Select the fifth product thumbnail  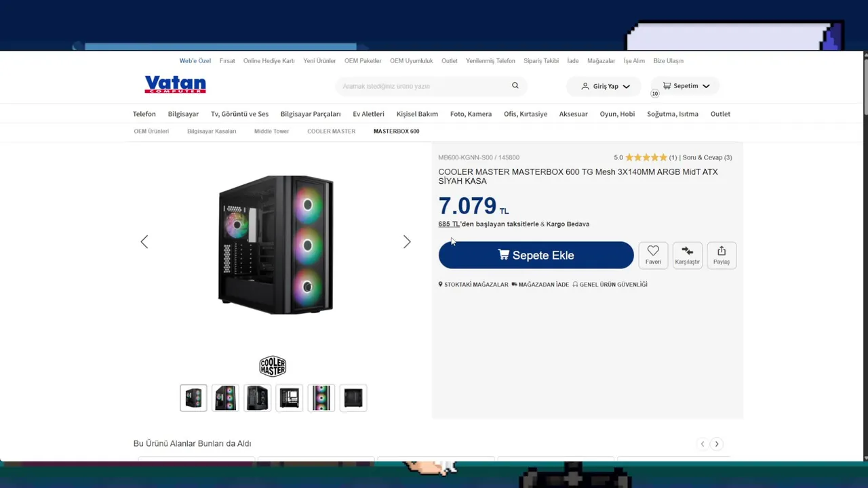click(321, 398)
